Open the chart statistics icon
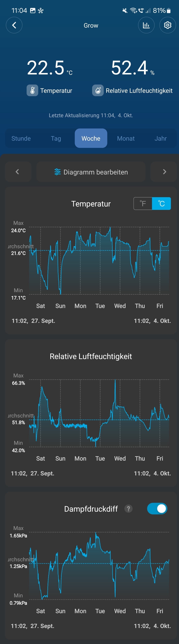The height and width of the screenshot is (644, 179). pyautogui.click(x=146, y=25)
